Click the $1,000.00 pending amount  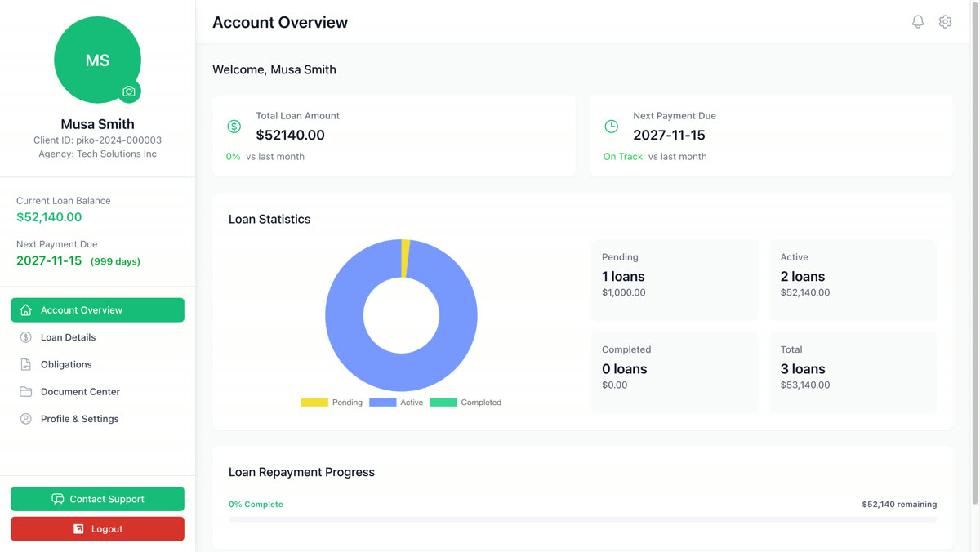pyautogui.click(x=624, y=292)
